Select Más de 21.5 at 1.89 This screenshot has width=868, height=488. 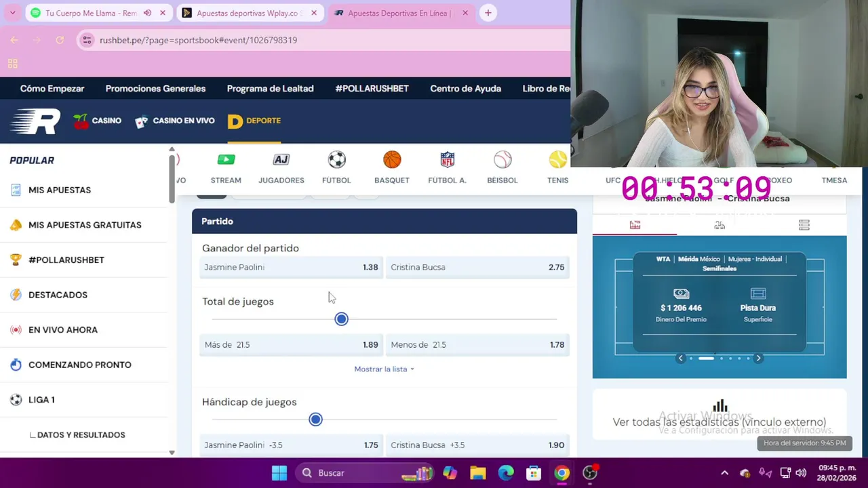pyautogui.click(x=291, y=344)
